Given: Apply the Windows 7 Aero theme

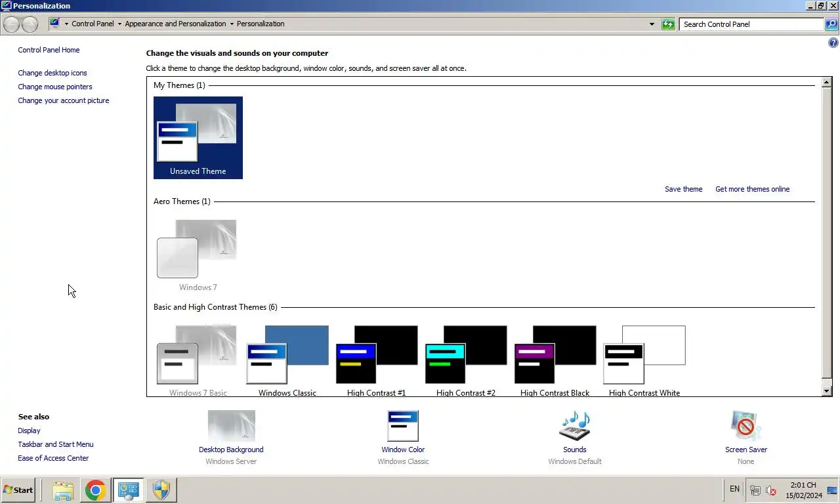Looking at the screenshot, I should (x=197, y=255).
